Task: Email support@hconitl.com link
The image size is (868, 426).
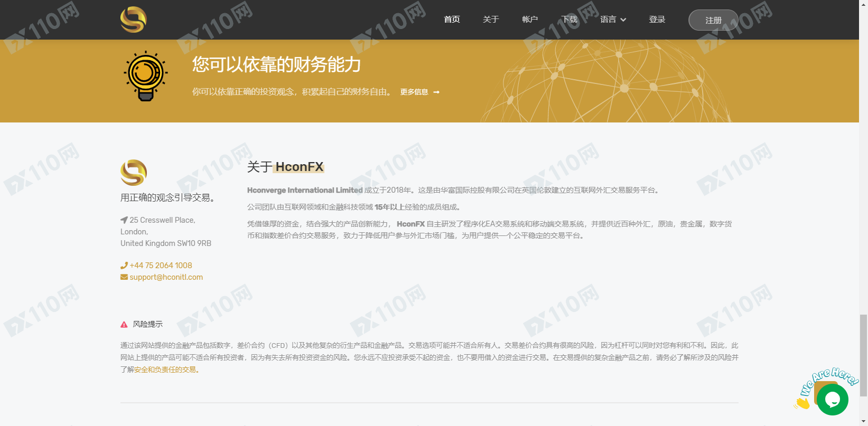Action: [166, 277]
